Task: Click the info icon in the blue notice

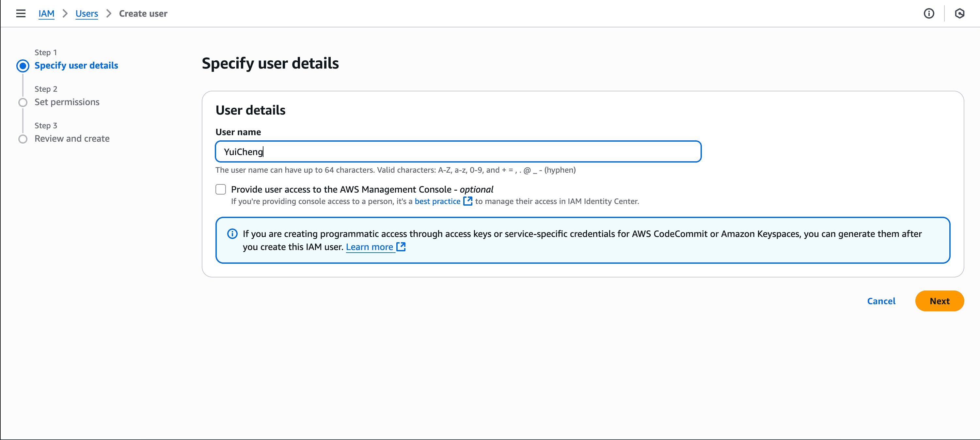Action: [232, 233]
